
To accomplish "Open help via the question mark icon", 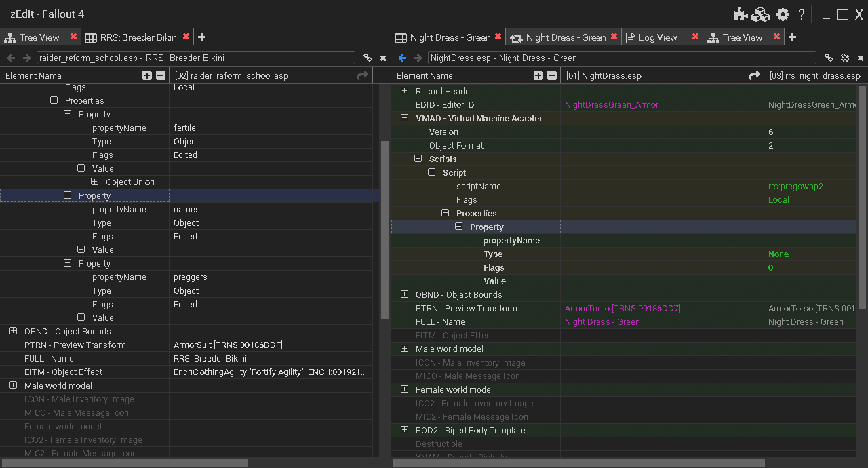I will click(802, 14).
